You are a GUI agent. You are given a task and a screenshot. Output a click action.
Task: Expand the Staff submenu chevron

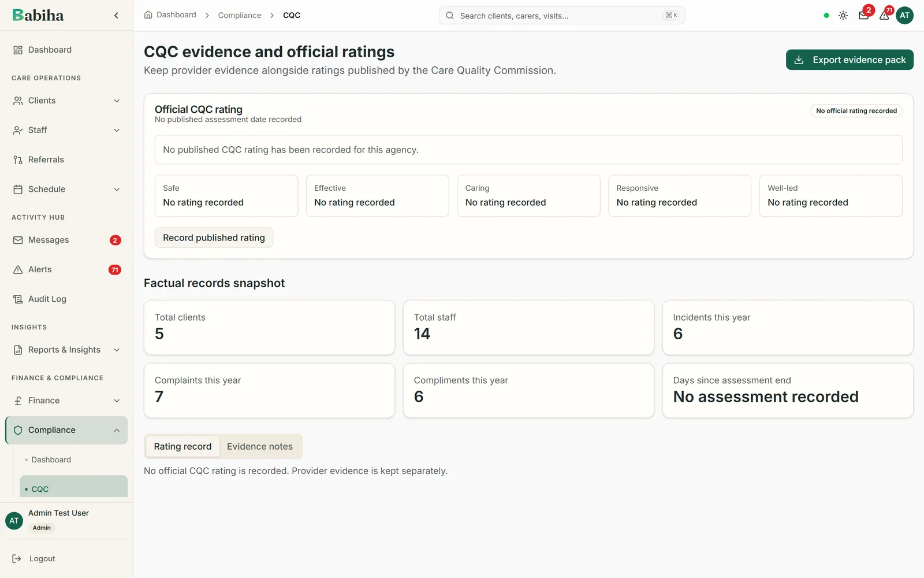pyautogui.click(x=117, y=130)
